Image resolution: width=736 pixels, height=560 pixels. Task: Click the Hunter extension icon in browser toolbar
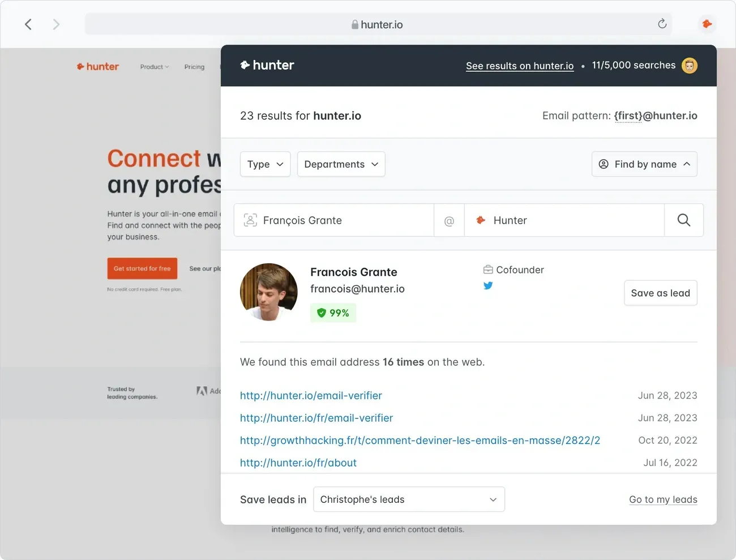(x=707, y=24)
